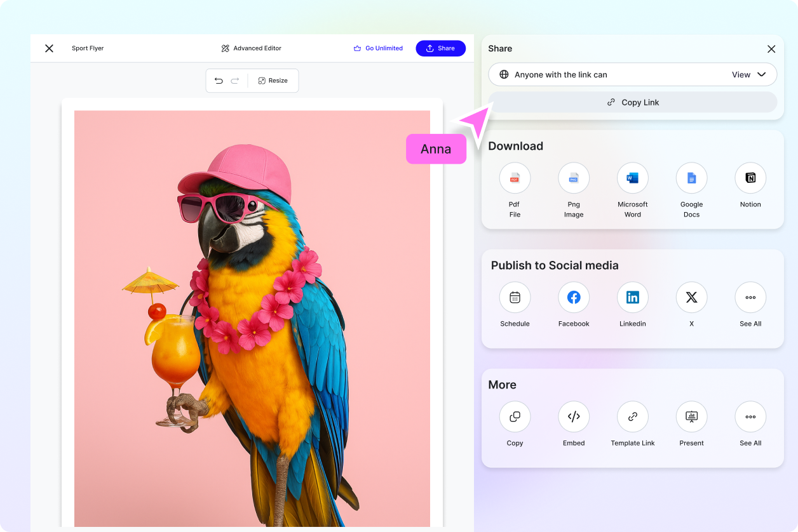This screenshot has height=532, width=798.
Task: Click the Copy icon under More
Action: point(515,416)
